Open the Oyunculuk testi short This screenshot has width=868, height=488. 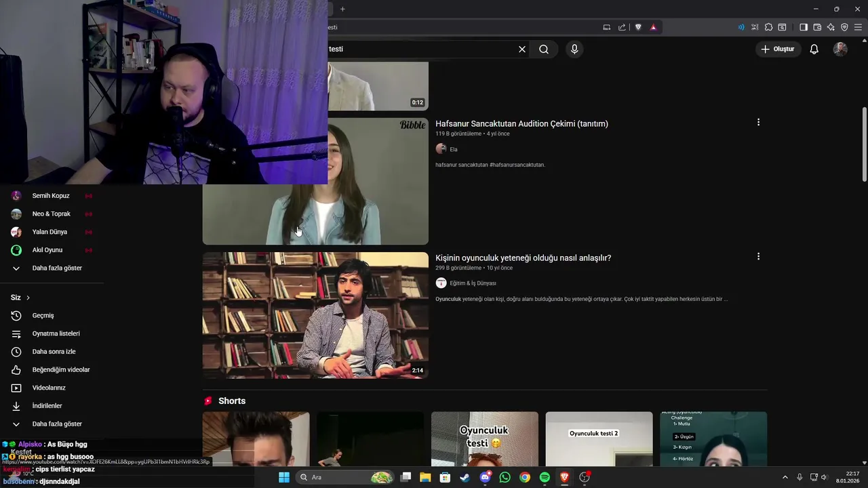click(484, 439)
